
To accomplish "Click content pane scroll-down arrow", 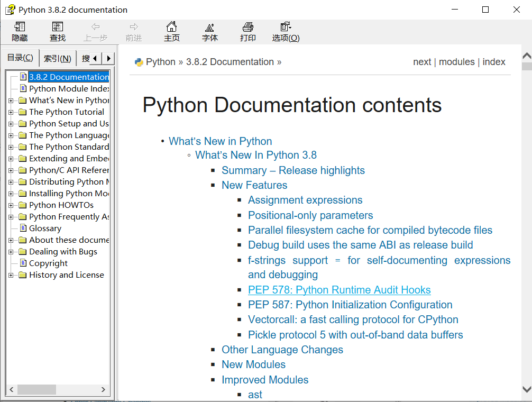I will pyautogui.click(x=527, y=389).
